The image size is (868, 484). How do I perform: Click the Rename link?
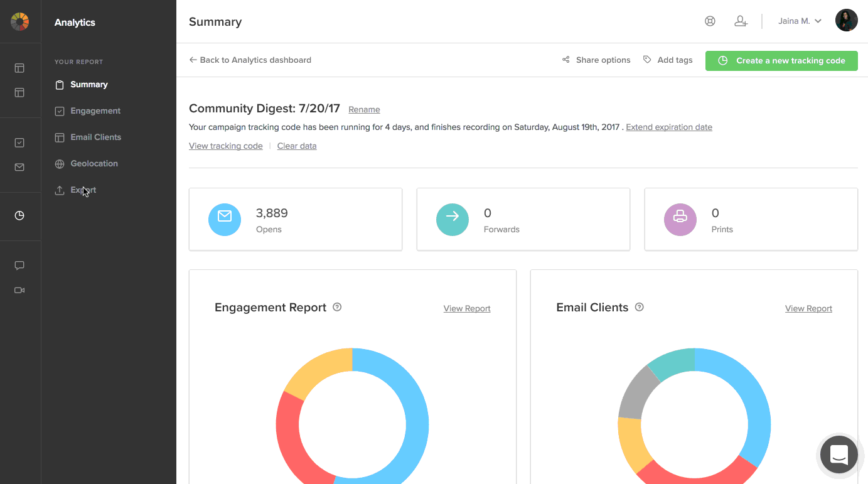[x=364, y=110]
